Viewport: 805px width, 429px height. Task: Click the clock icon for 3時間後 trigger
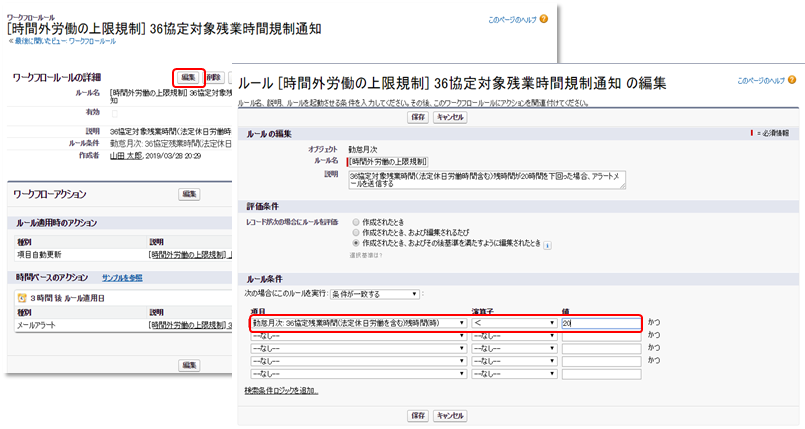(21, 298)
